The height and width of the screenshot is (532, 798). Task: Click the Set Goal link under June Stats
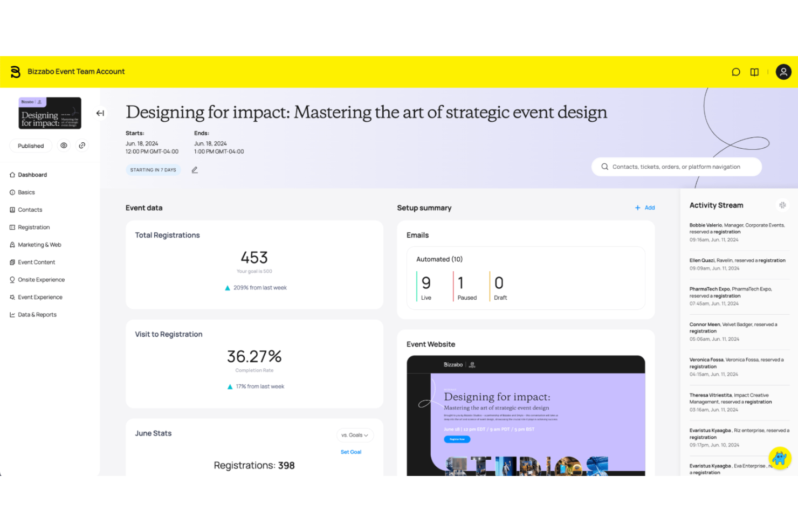[351, 452]
